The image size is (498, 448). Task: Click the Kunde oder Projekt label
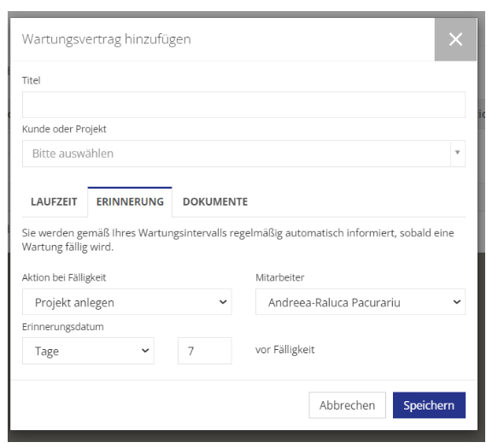[x=64, y=129]
